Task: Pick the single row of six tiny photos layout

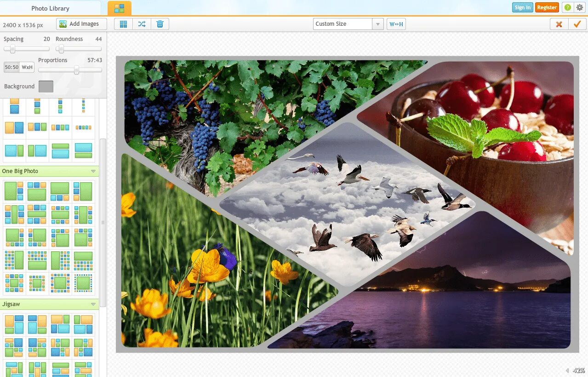Action: [x=83, y=128]
